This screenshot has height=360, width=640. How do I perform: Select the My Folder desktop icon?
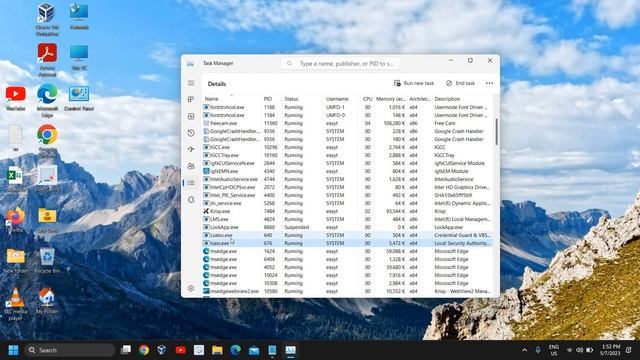coord(47,301)
